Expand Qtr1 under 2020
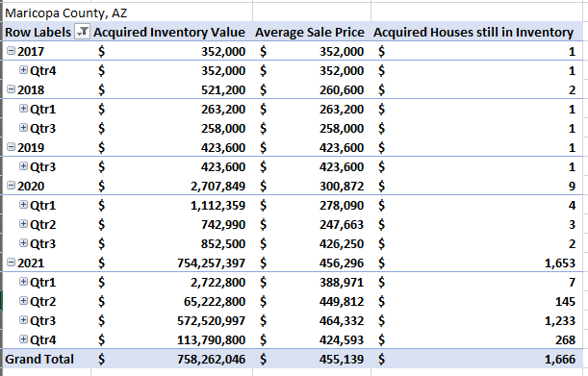Viewport: 588px width, 376px height. point(23,205)
